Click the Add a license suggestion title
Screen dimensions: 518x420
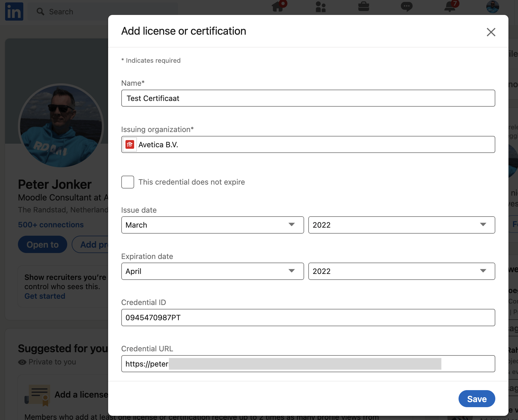(81, 395)
